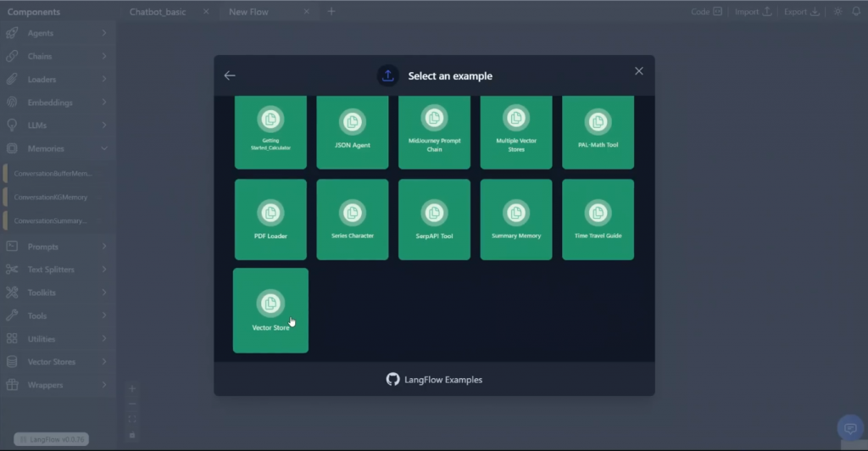Click the Prompts terminal icon
Viewport: 868px width, 451px height.
[12, 246]
